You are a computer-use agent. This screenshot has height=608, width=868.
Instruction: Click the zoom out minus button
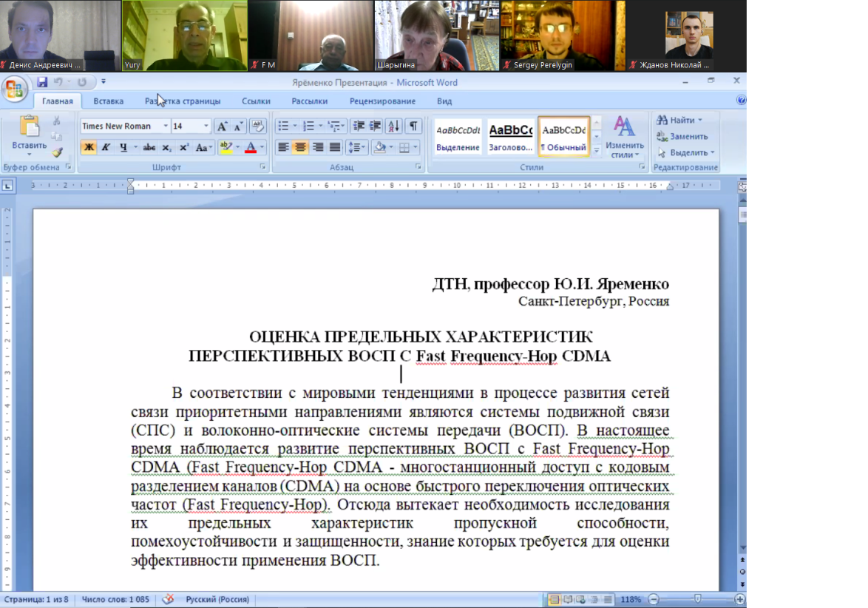click(x=654, y=599)
